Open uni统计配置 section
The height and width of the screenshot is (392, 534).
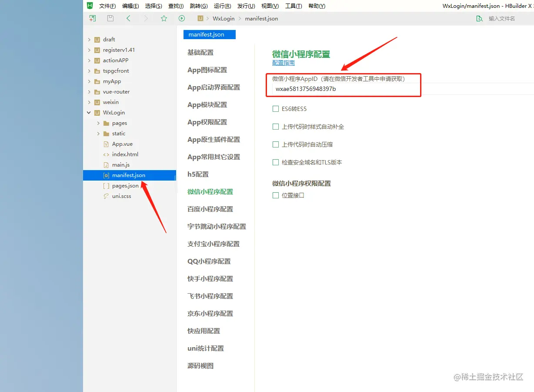(206, 348)
